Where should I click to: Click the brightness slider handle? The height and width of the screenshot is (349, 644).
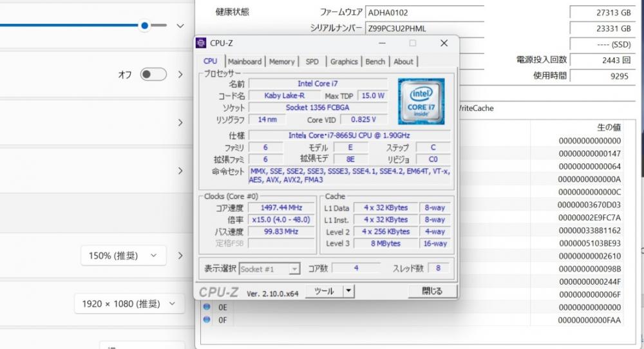point(144,26)
